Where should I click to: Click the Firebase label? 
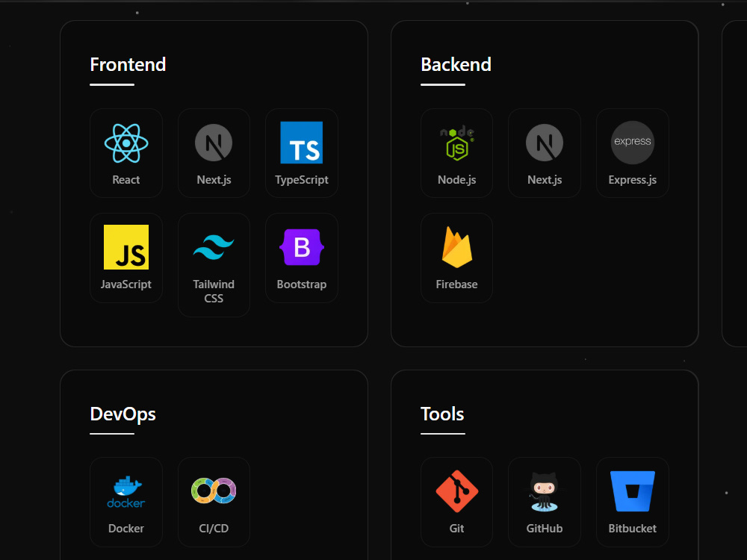(457, 284)
